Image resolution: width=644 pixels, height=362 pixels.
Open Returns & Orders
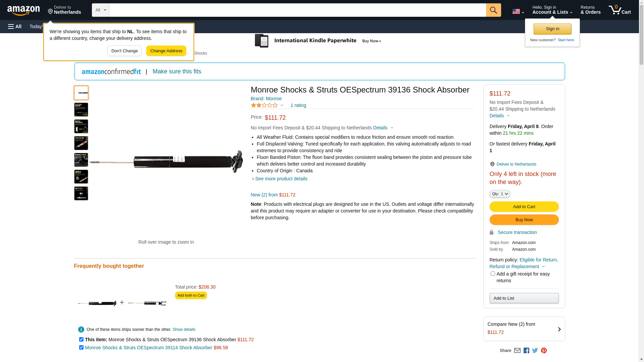point(590,10)
